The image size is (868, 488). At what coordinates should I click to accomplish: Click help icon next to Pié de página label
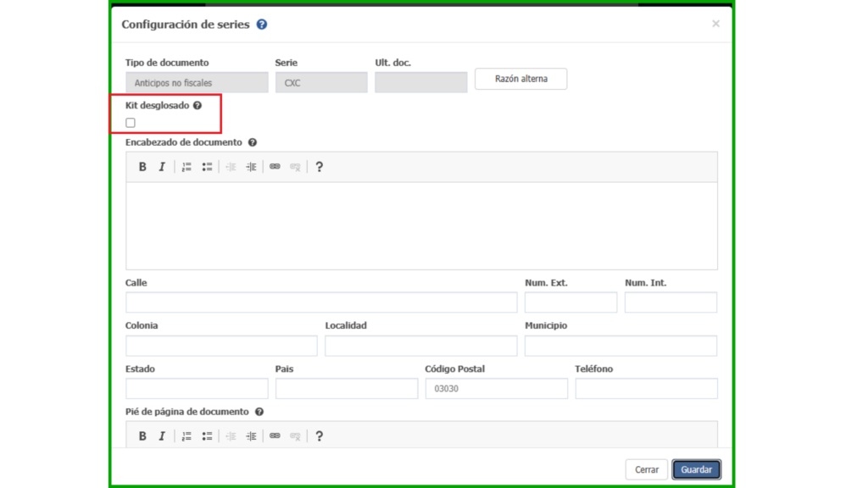(x=259, y=412)
